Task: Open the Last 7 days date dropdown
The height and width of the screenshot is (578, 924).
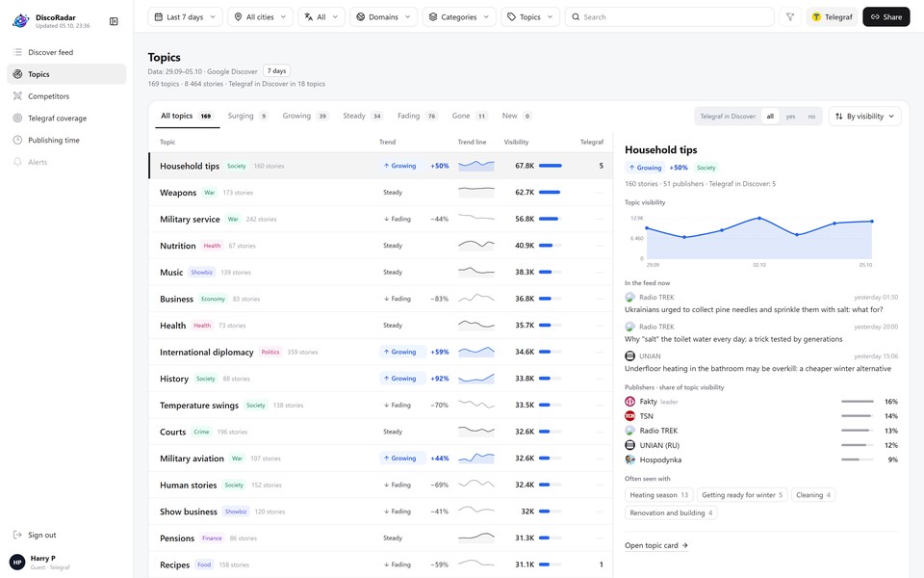Action: 185,17
